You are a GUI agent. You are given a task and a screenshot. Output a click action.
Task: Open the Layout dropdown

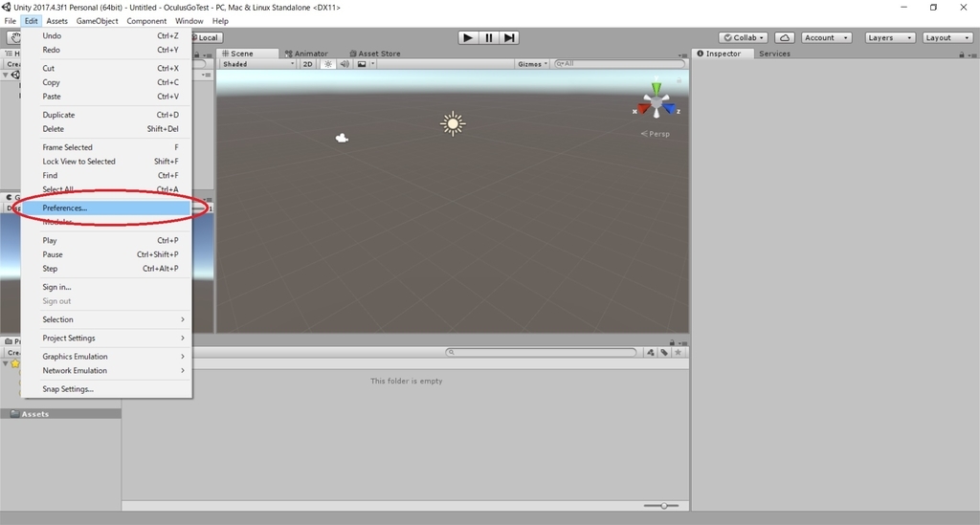(947, 37)
